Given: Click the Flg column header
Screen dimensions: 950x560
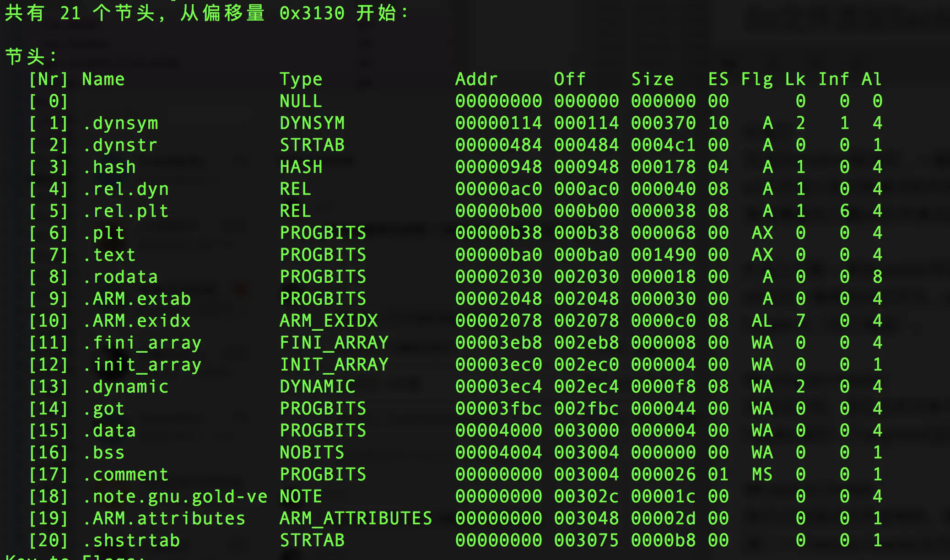Looking at the screenshot, I should pos(756,79).
